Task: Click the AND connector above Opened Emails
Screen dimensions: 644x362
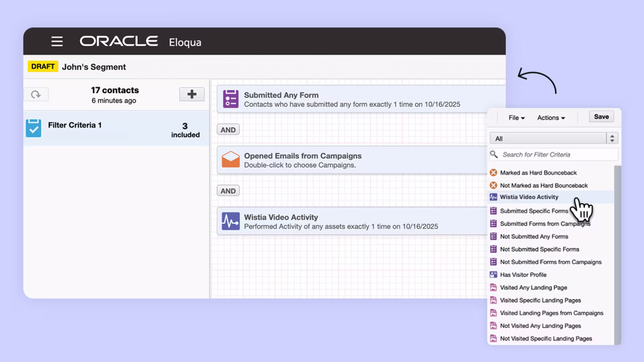Action: coord(228,129)
